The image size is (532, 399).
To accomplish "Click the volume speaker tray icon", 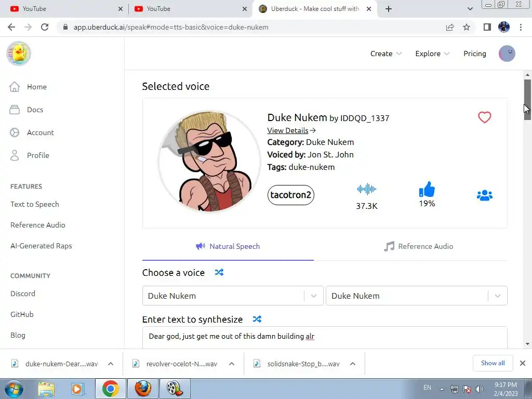I will [x=480, y=389].
